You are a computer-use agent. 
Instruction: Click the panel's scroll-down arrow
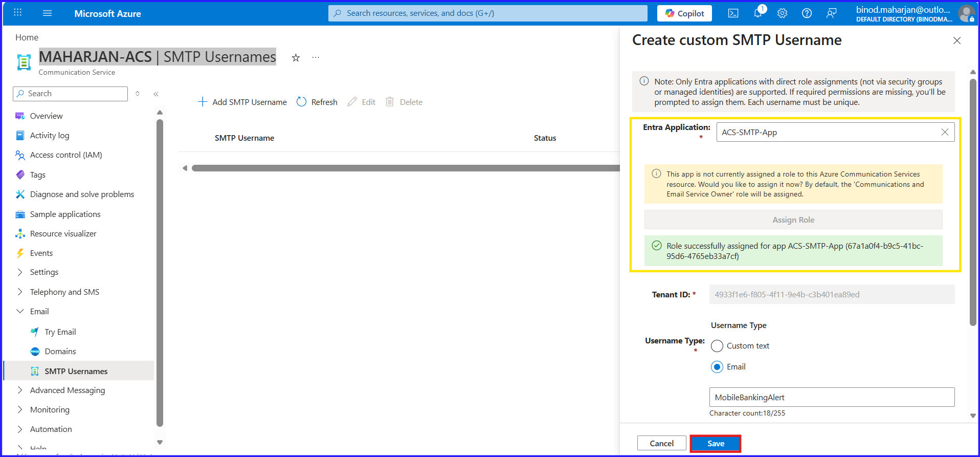pyautogui.click(x=973, y=416)
